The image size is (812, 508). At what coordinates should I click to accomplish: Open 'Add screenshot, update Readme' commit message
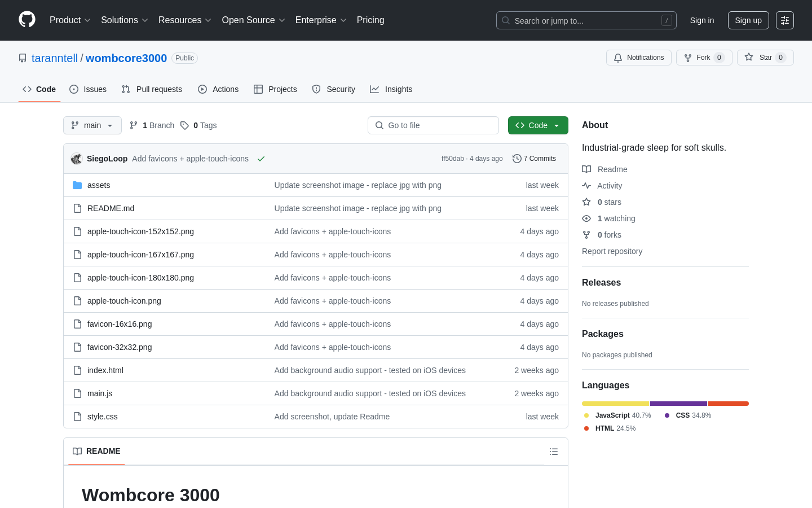[x=332, y=417]
